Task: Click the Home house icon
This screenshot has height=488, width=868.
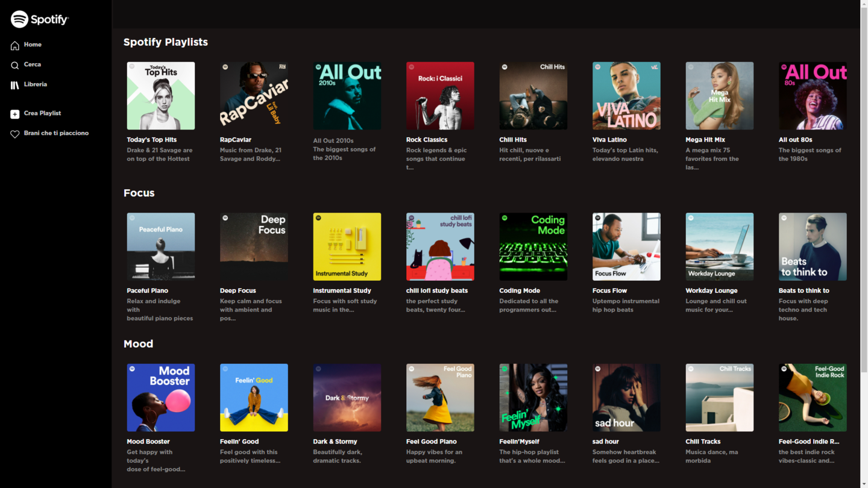Action: (15, 45)
